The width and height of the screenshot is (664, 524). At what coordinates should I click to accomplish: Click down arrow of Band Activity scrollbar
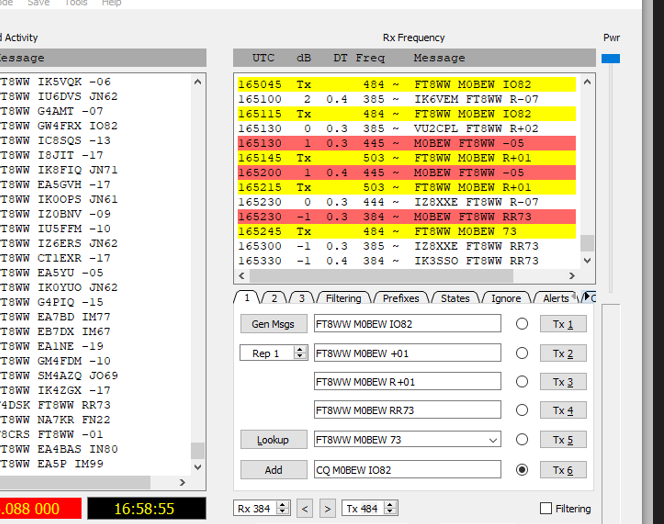(x=198, y=467)
